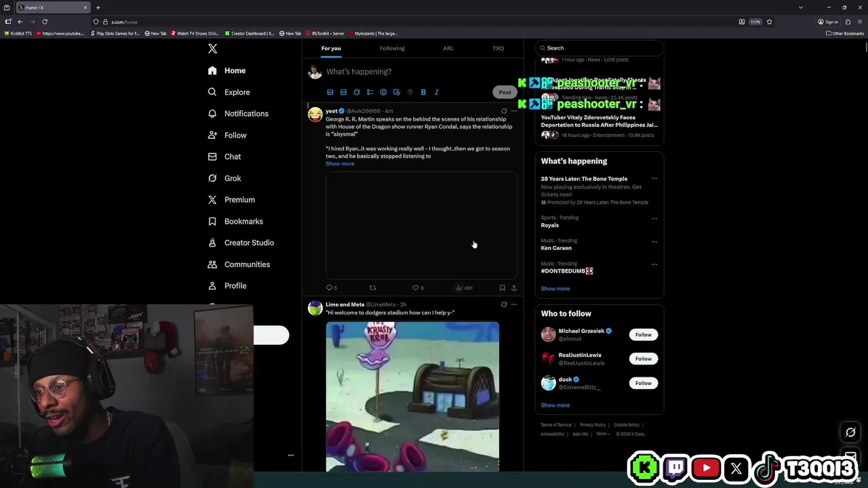Switch to the For you tab
Screen dimensions: 868x488
tap(331, 49)
